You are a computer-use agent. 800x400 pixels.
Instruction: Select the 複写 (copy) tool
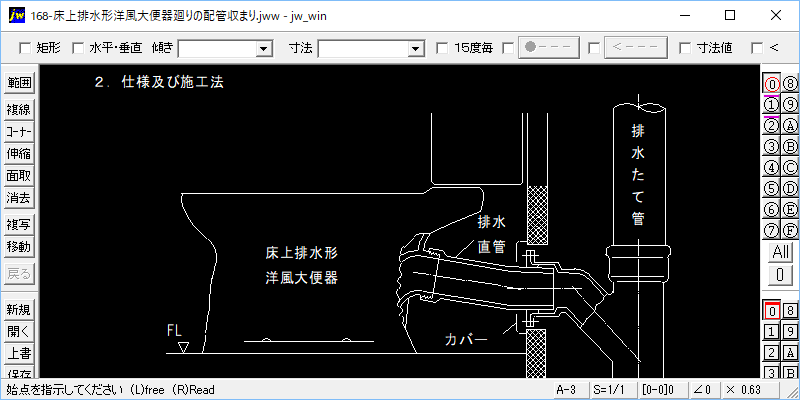[x=18, y=224]
